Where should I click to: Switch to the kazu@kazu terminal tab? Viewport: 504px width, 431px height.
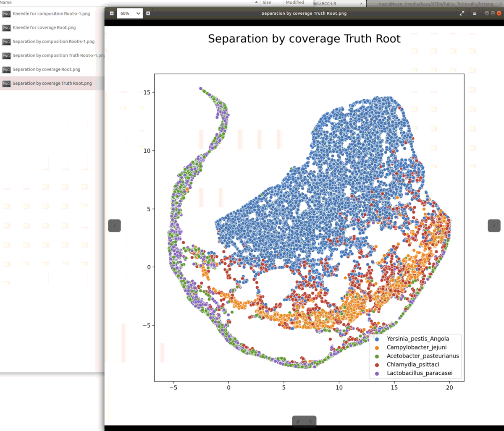point(436,3)
